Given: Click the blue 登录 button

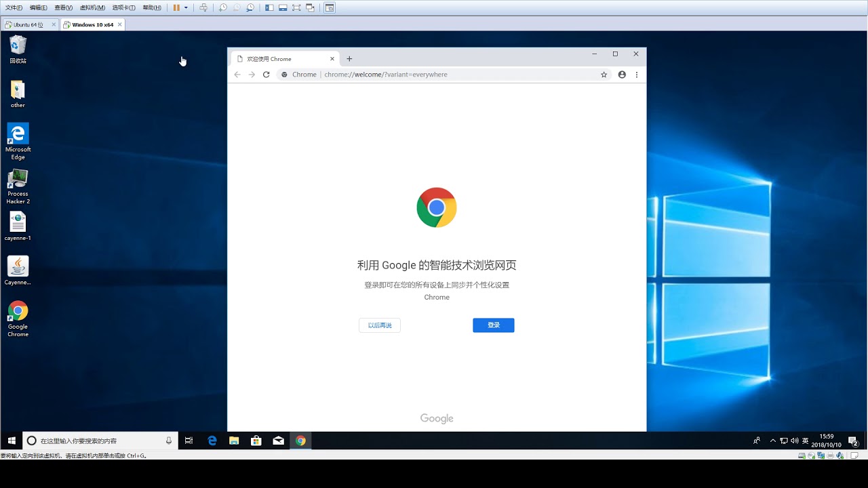Looking at the screenshot, I should click(494, 325).
